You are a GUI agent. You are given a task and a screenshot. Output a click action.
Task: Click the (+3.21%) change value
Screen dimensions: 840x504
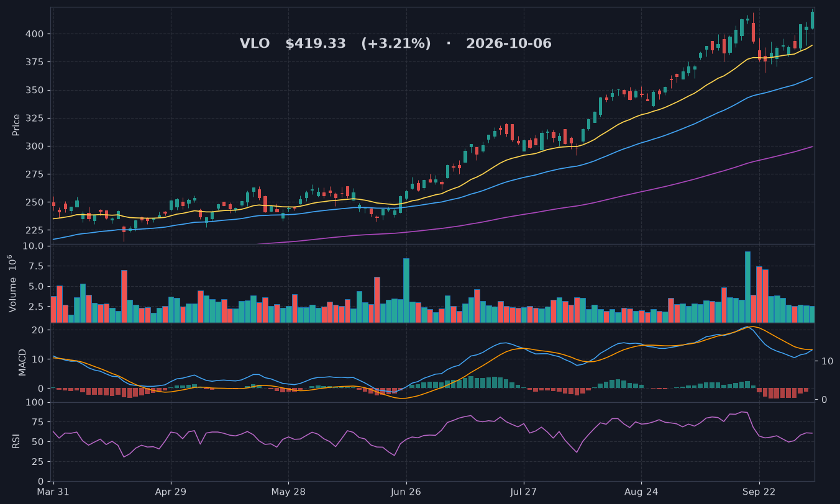[396, 44]
